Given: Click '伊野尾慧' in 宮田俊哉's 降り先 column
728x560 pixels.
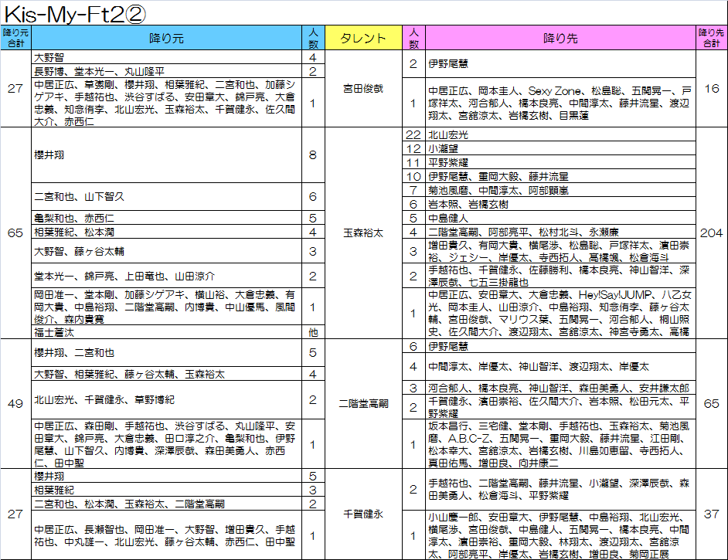Looking at the screenshot, I should pyautogui.click(x=560, y=64).
